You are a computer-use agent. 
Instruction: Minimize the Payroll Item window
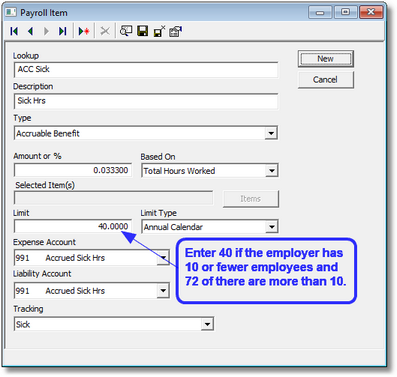[320, 13]
